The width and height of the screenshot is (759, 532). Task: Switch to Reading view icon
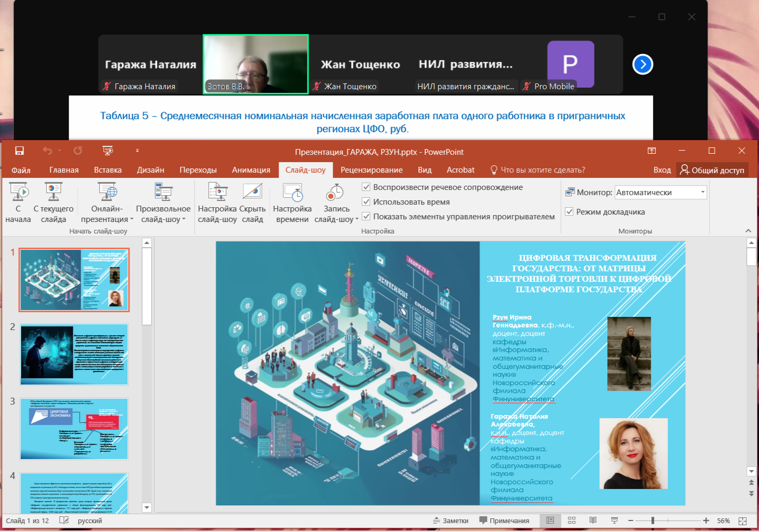point(593,520)
